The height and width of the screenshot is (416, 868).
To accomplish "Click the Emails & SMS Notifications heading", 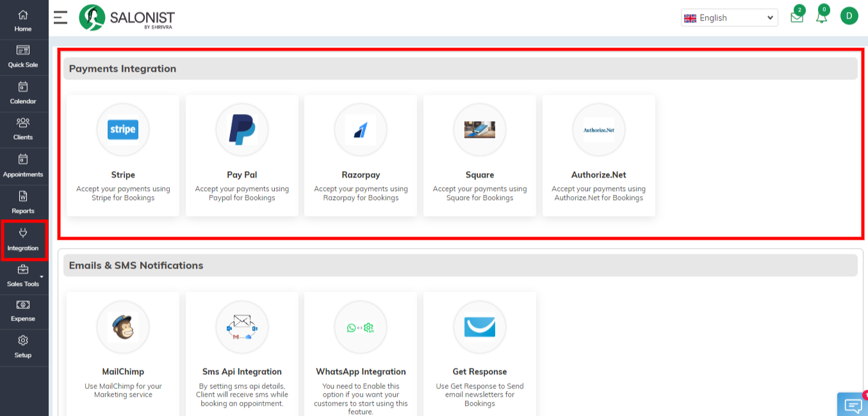I will 136,265.
